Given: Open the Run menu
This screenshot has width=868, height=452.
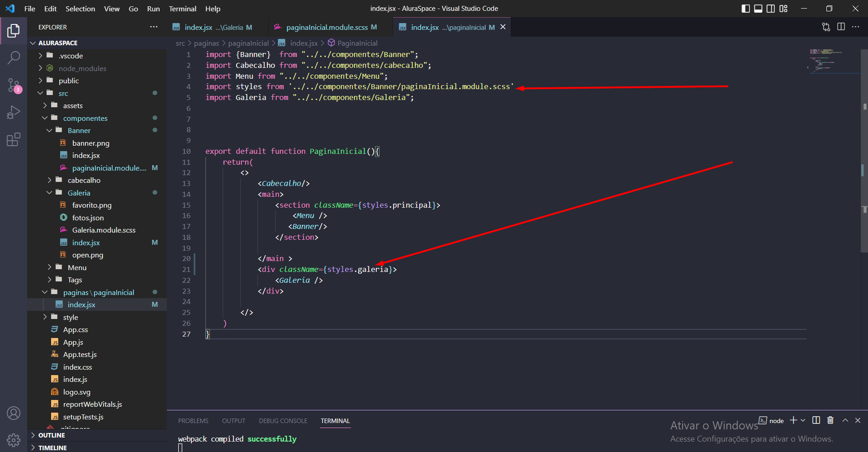Looking at the screenshot, I should tap(153, 9).
